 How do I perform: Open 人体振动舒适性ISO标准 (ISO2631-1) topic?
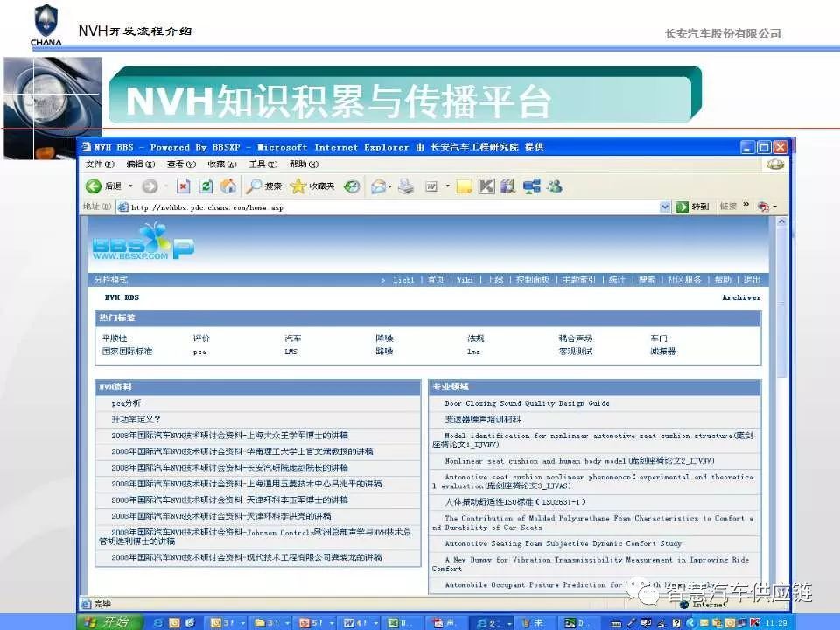(515, 502)
